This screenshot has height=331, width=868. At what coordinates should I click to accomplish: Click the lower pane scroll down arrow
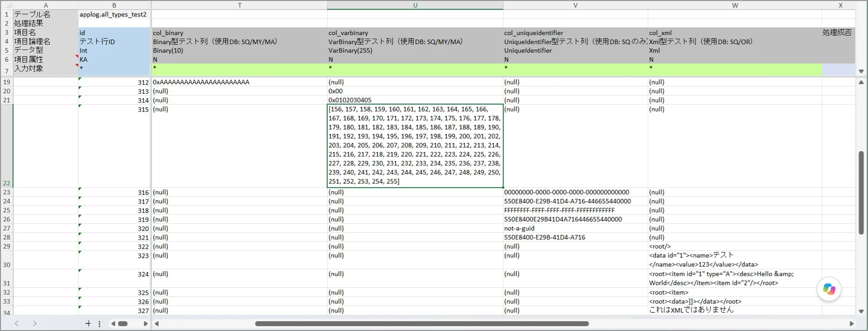tap(861, 311)
